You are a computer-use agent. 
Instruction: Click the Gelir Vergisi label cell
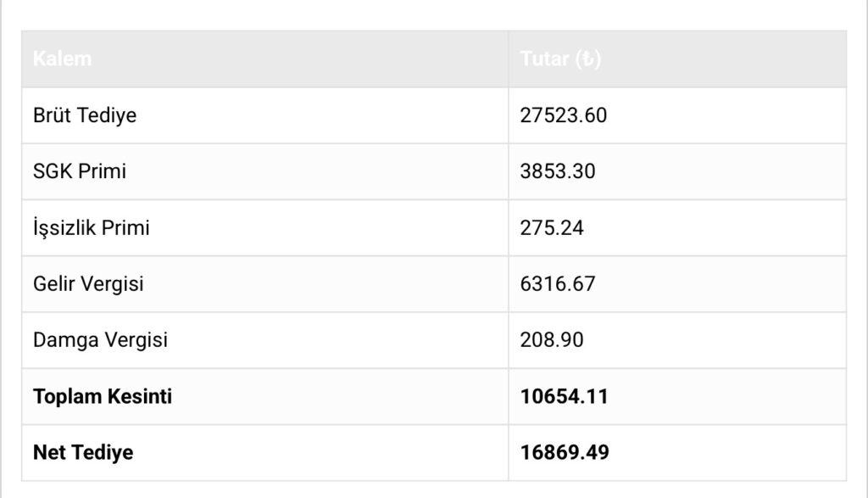tap(88, 283)
